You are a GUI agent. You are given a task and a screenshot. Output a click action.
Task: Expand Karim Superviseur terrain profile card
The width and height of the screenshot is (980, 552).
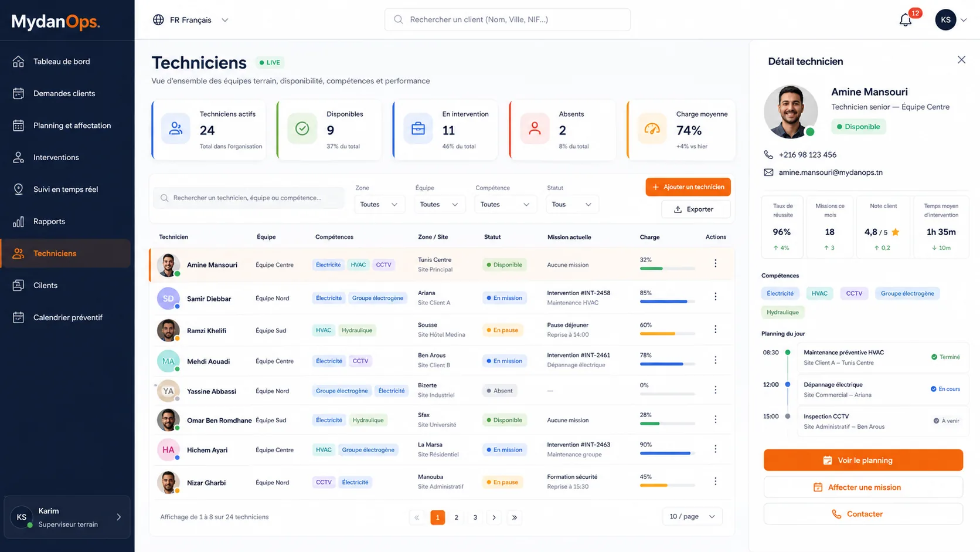(x=67, y=517)
